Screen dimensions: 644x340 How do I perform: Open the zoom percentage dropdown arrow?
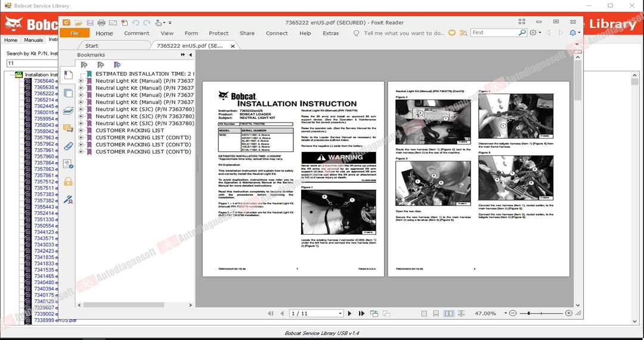coord(506,313)
